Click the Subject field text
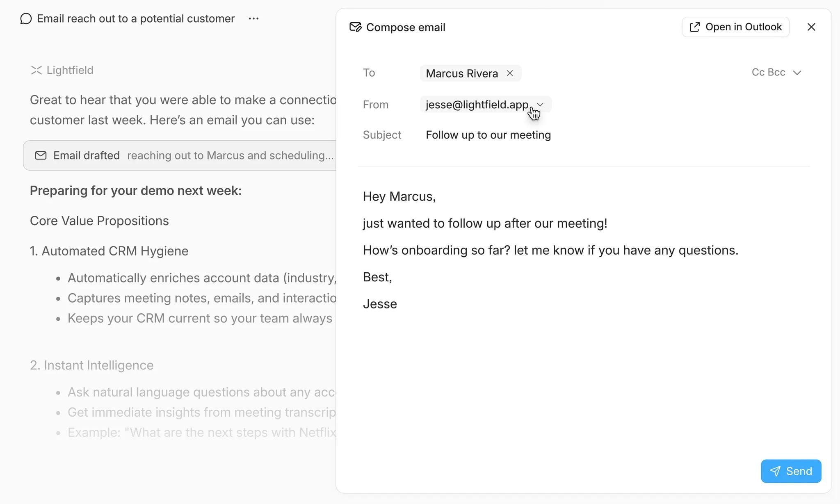 coord(488,135)
